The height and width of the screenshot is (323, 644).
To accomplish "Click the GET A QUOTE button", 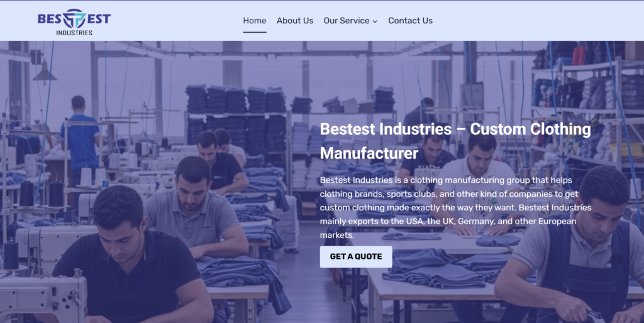I will (356, 256).
